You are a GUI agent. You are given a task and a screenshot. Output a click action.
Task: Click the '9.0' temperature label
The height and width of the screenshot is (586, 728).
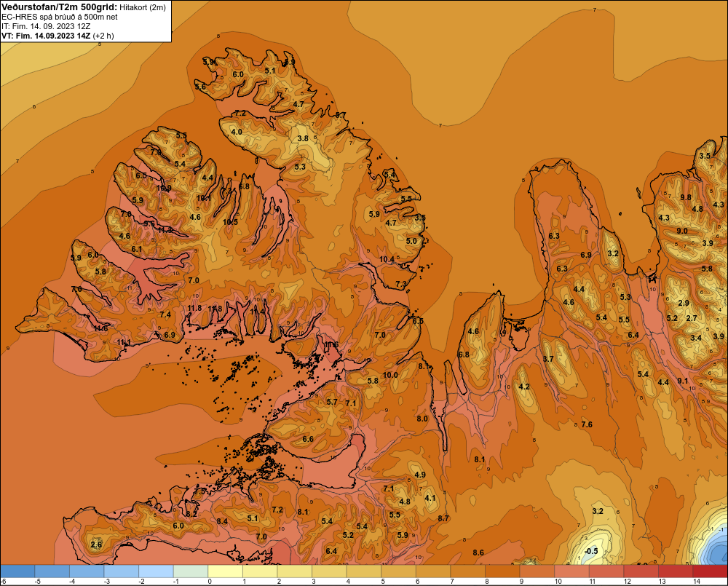point(682,231)
